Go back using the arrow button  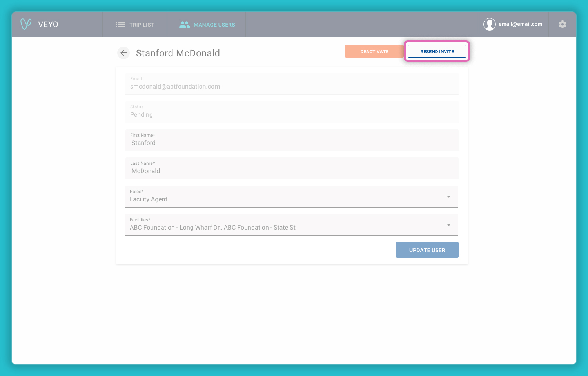pos(123,53)
